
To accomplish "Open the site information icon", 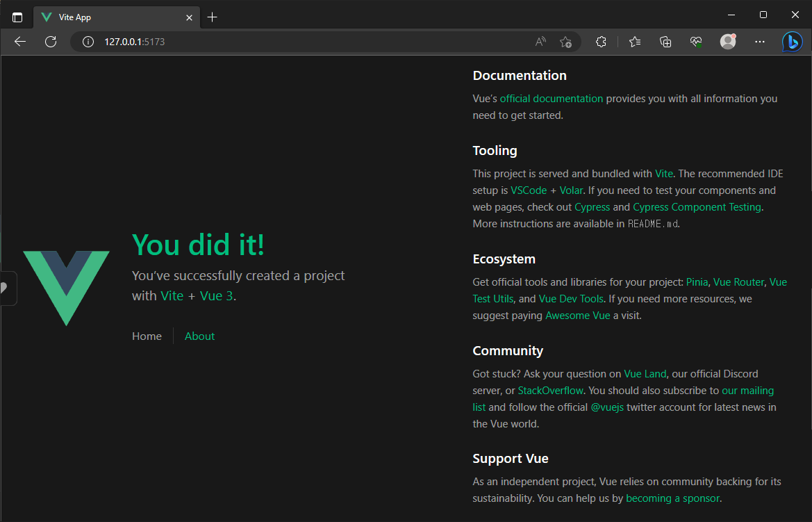I will click(x=88, y=42).
